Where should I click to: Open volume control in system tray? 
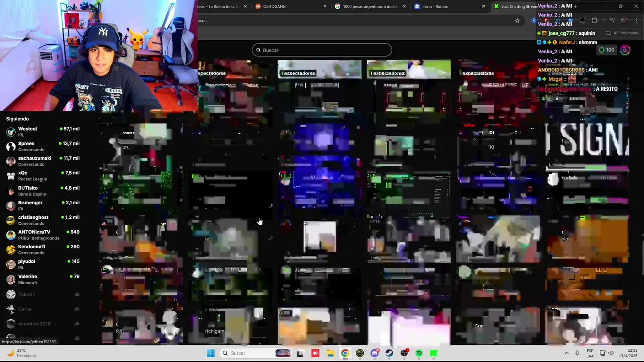[x=610, y=353]
